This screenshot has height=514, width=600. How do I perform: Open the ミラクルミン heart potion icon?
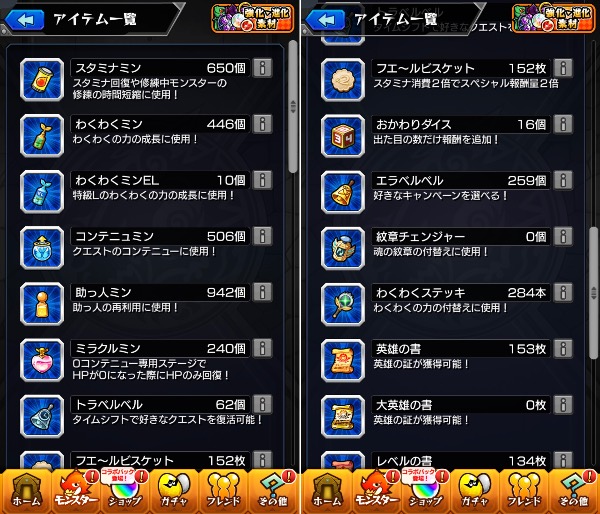42,360
